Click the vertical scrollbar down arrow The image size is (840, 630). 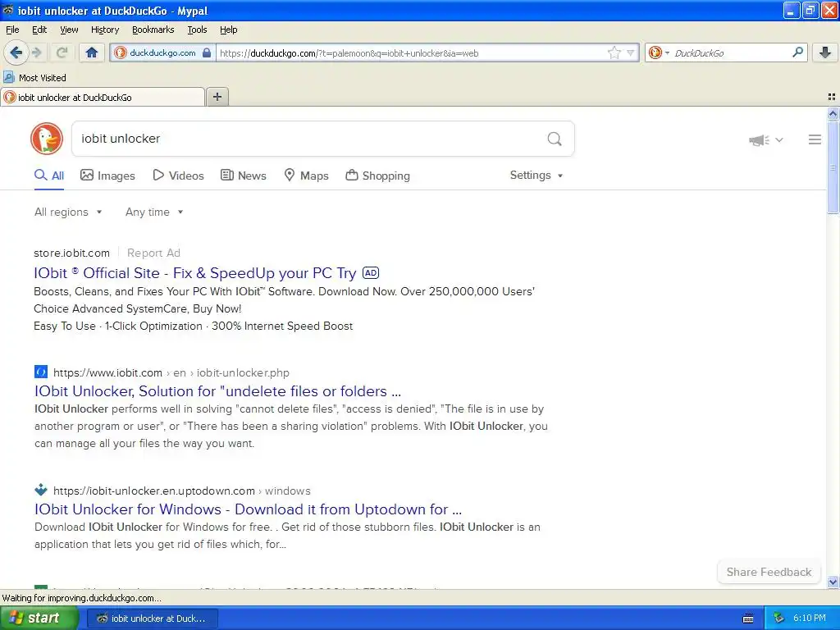tap(833, 582)
